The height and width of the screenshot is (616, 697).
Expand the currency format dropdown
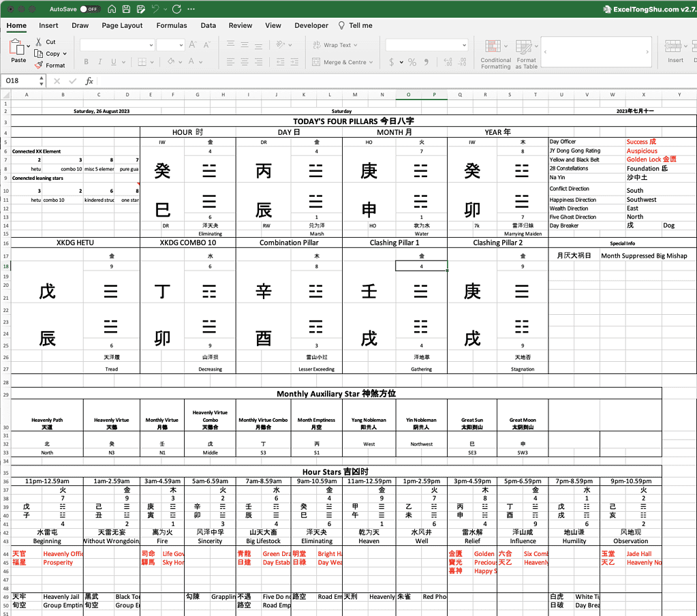401,62
